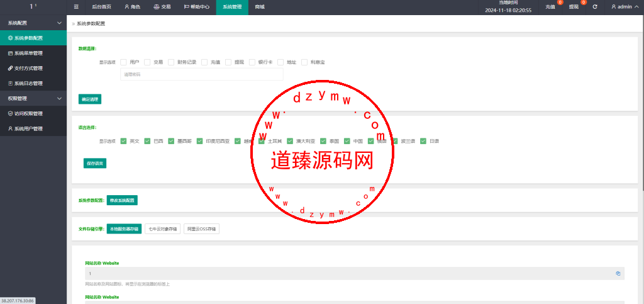The image size is (644, 304).
Task: Click the gear icon for 系统参数配置
Action: point(10,38)
